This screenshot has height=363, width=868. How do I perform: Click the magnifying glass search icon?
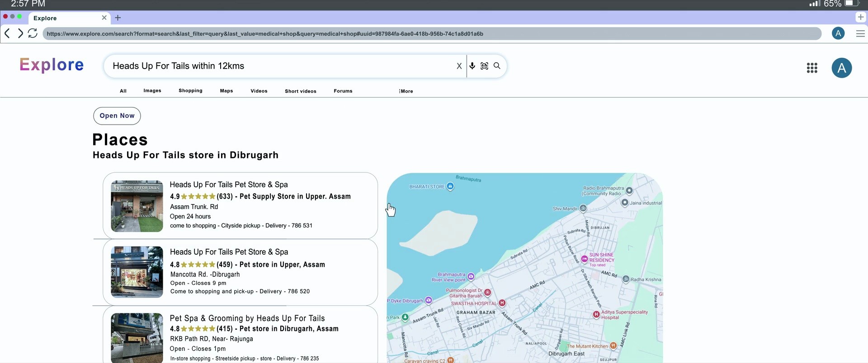tap(497, 66)
